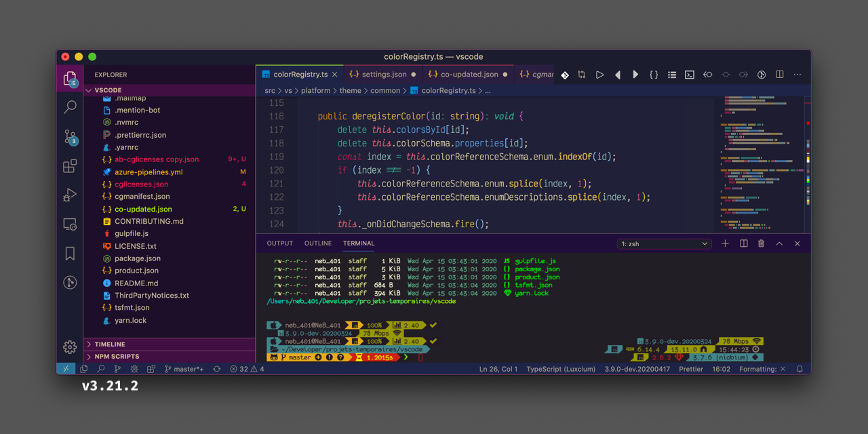868x434 pixels.
Task: Open the Remote Explorer in activity bar
Action: coord(70,224)
